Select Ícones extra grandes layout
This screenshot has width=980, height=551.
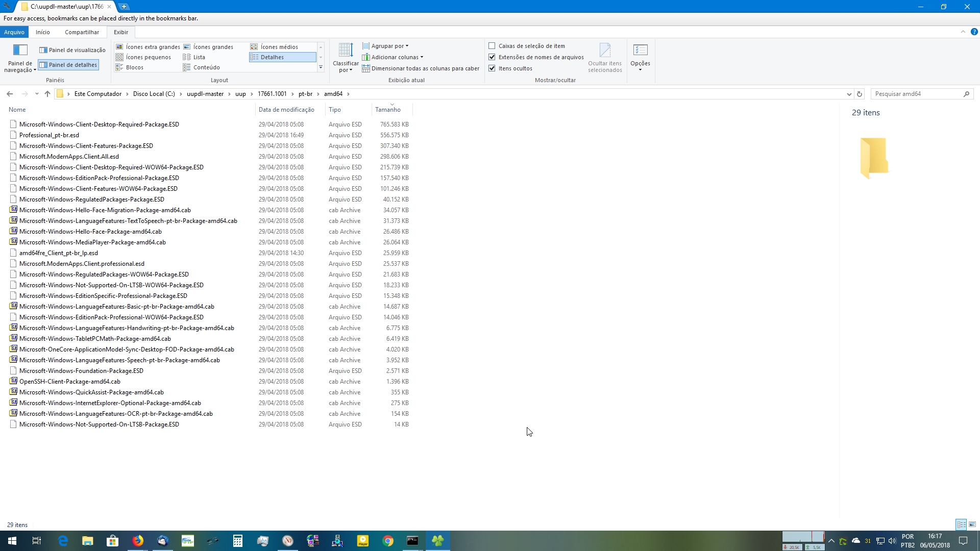[148, 47]
